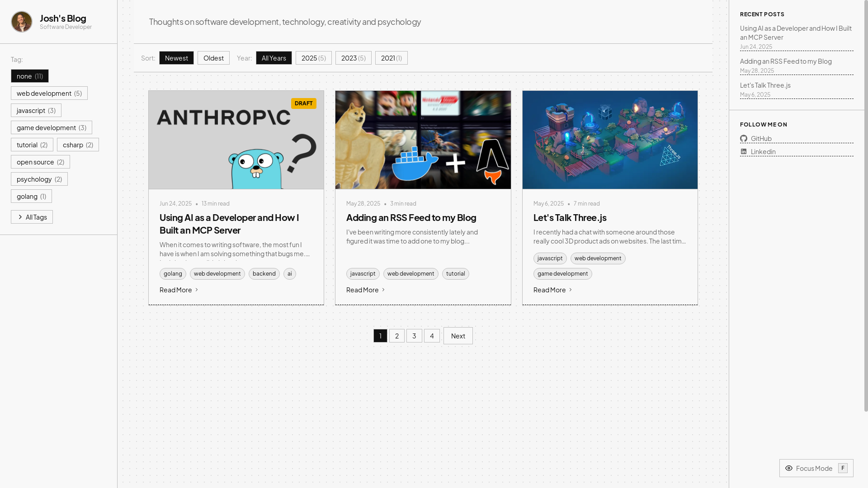Filter by open source tag

(40, 162)
